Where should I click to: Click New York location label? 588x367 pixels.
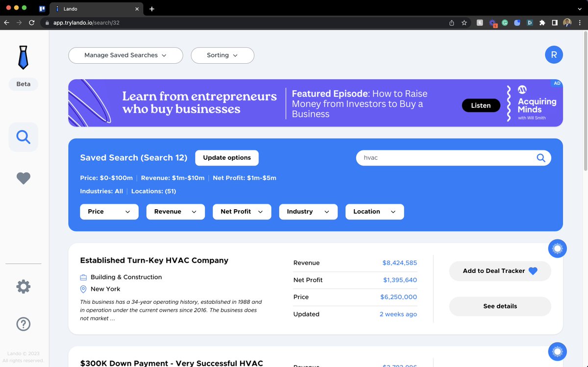[105, 289]
